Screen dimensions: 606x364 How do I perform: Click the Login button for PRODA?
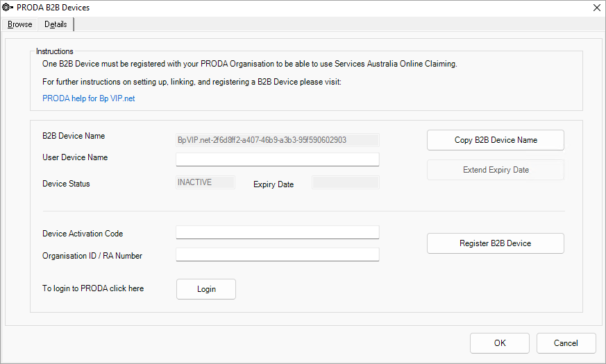(x=206, y=289)
